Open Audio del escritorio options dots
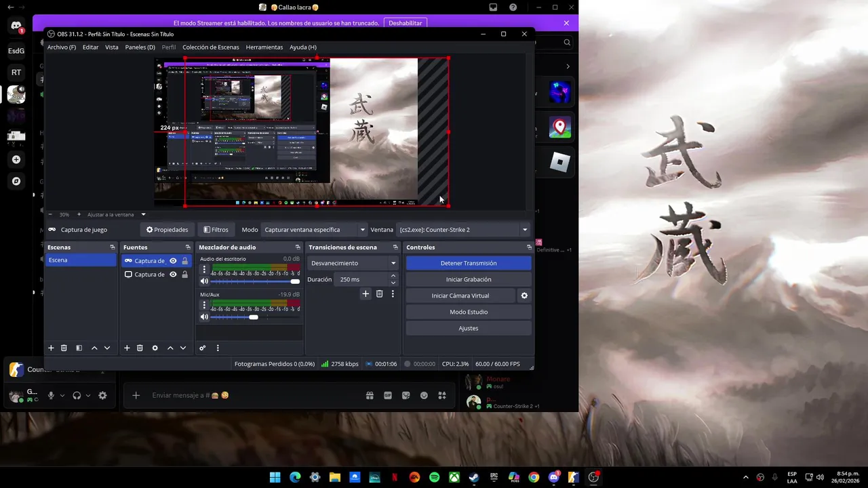This screenshot has height=488, width=868. click(x=204, y=269)
